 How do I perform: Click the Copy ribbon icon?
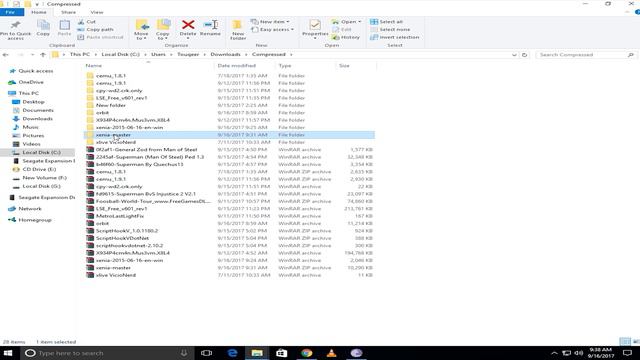click(43, 28)
